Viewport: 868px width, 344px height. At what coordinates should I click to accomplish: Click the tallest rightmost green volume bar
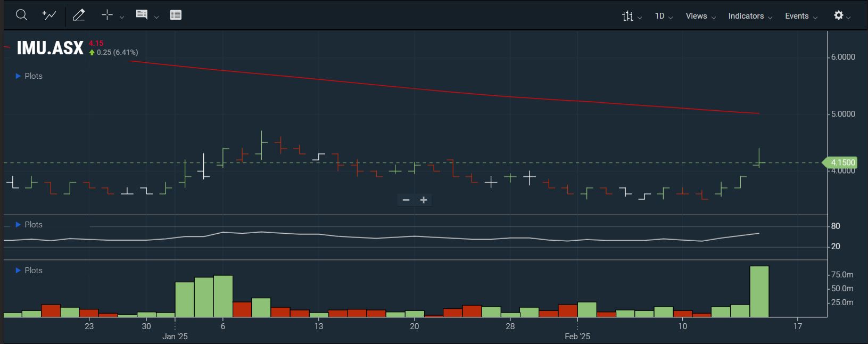(759, 291)
